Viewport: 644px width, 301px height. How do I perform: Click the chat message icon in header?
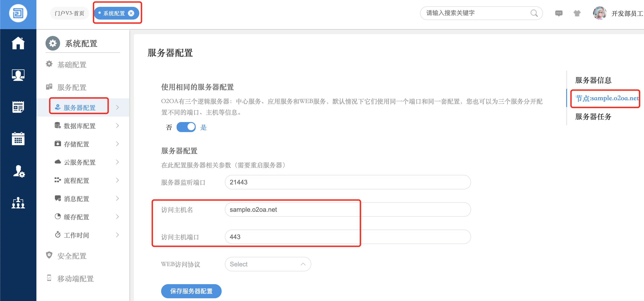click(x=558, y=13)
